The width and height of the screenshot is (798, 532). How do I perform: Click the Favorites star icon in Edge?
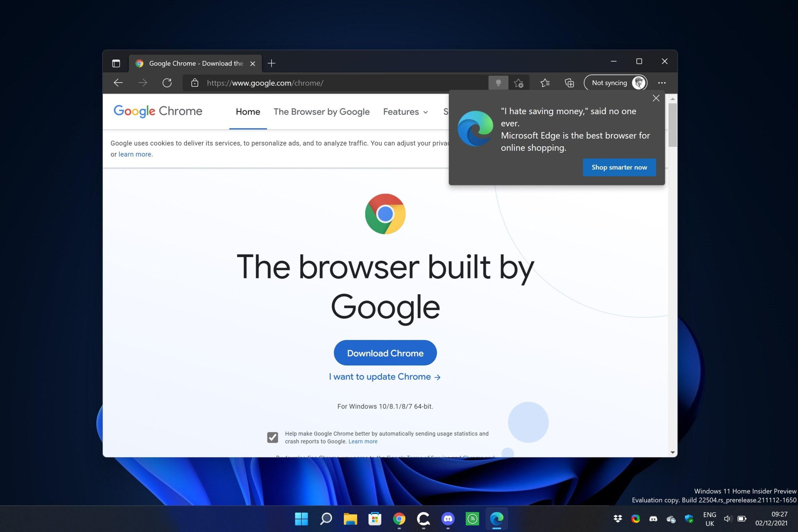pos(544,83)
